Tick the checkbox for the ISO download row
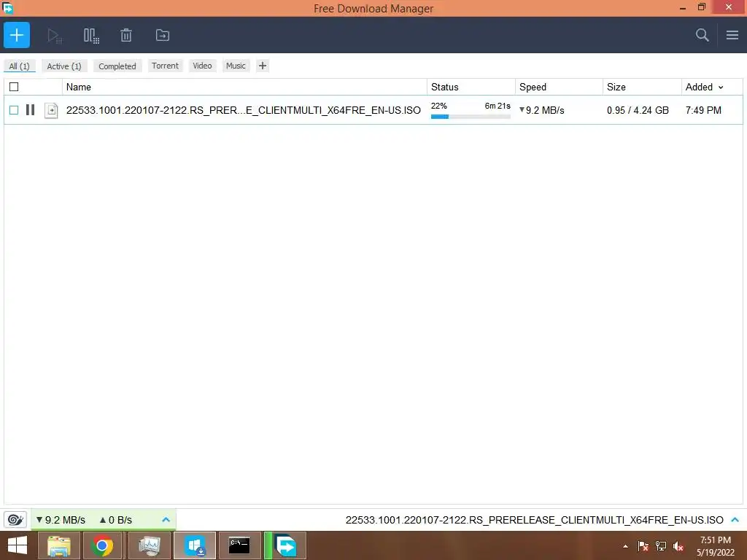 (x=14, y=110)
